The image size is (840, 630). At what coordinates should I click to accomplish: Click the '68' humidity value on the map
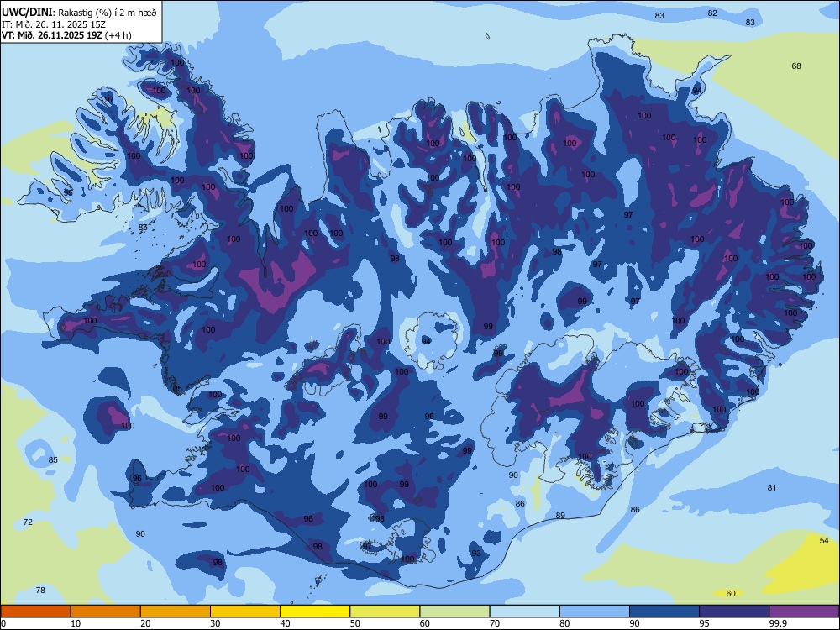[x=796, y=66]
